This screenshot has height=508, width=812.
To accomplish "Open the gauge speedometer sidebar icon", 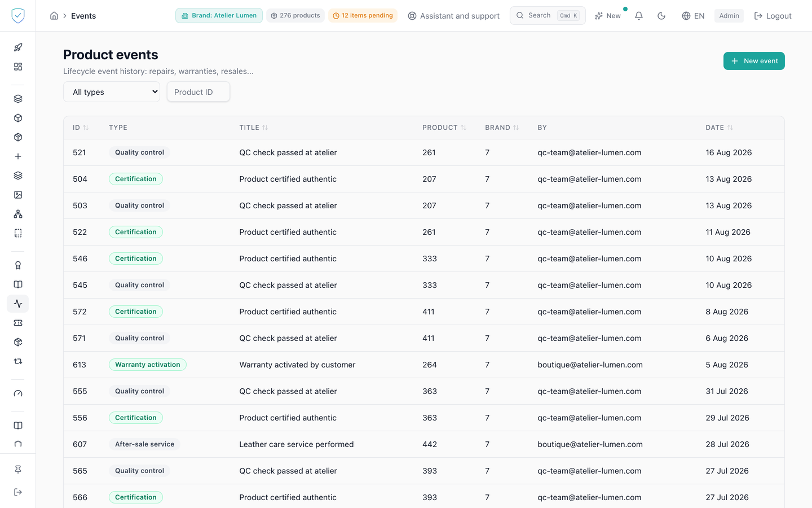I will point(18,393).
